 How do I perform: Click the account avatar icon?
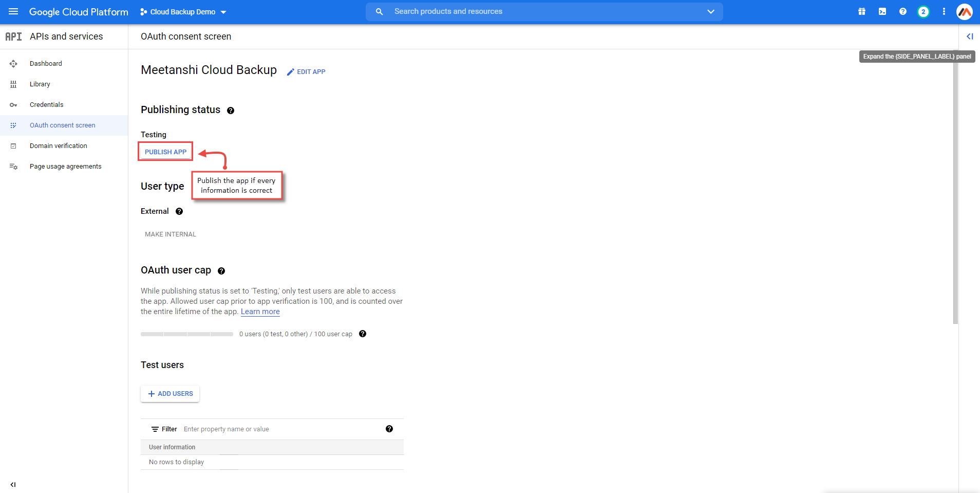tap(965, 11)
